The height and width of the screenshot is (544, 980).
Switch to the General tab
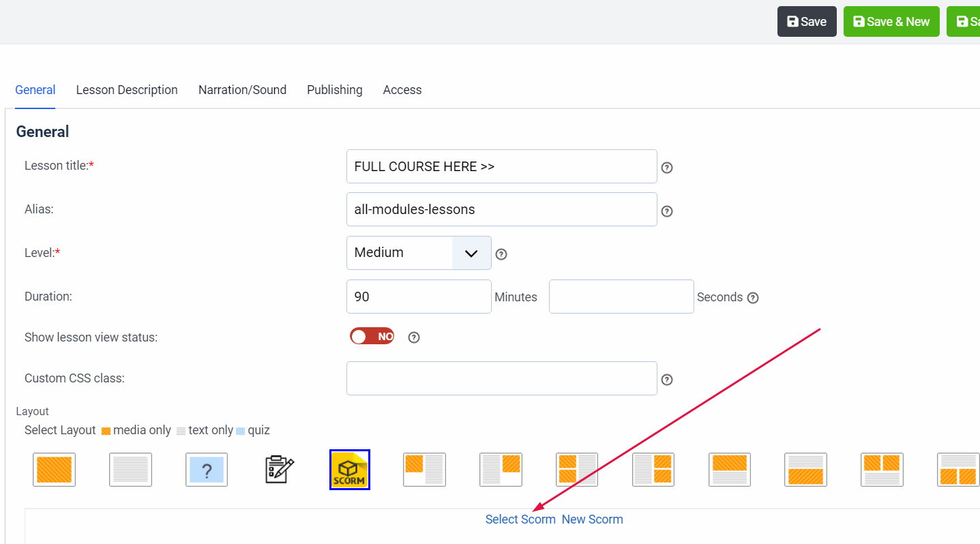[x=35, y=90]
